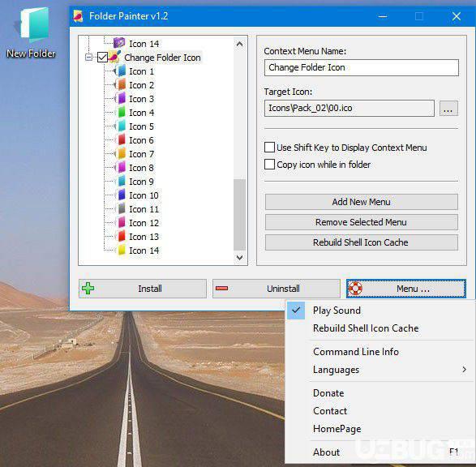Click the tree scrollbar up arrow
The height and width of the screenshot is (467, 476).
click(x=239, y=45)
